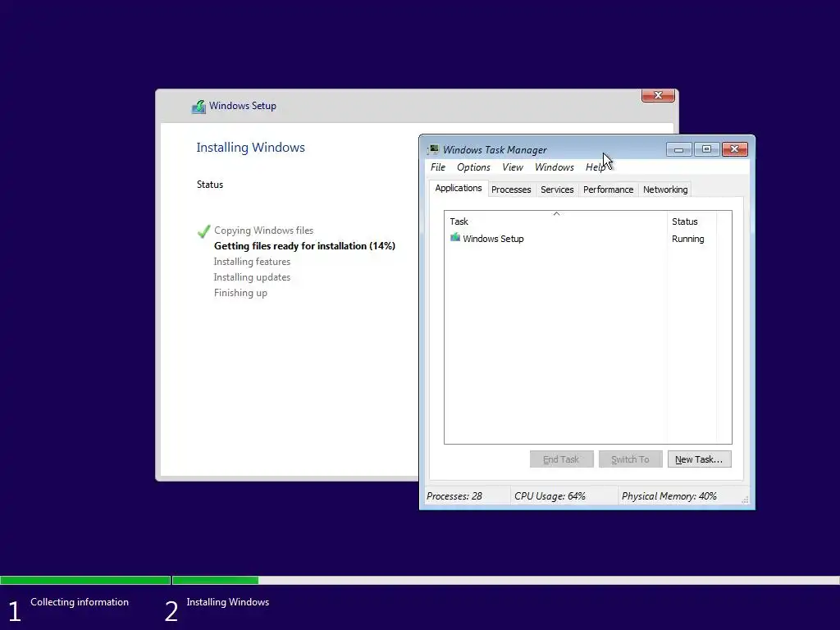Image resolution: width=840 pixels, height=630 pixels.
Task: Open the View menu in Task Manager
Action: coord(512,167)
